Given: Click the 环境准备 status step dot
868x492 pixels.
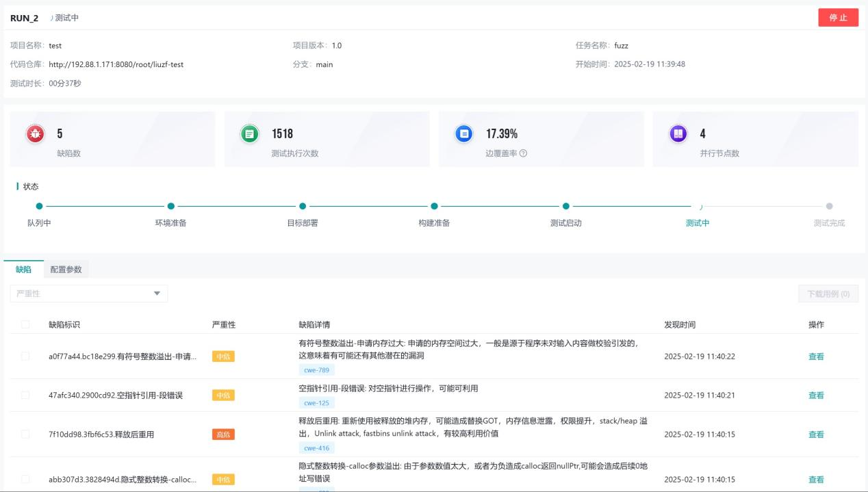Looking at the screenshot, I should tap(171, 206).
